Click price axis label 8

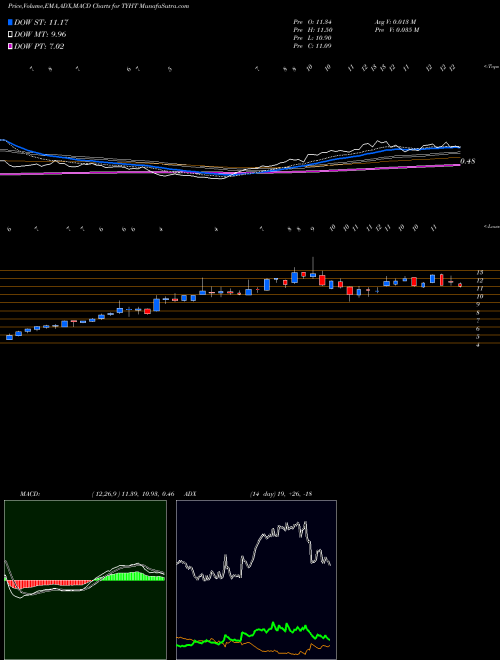point(478,313)
